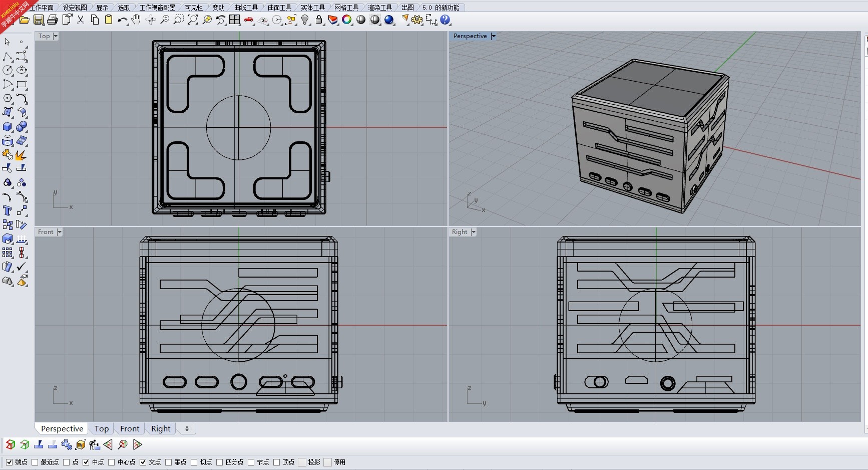Click the Copy icon in the toolbar

tap(95, 20)
